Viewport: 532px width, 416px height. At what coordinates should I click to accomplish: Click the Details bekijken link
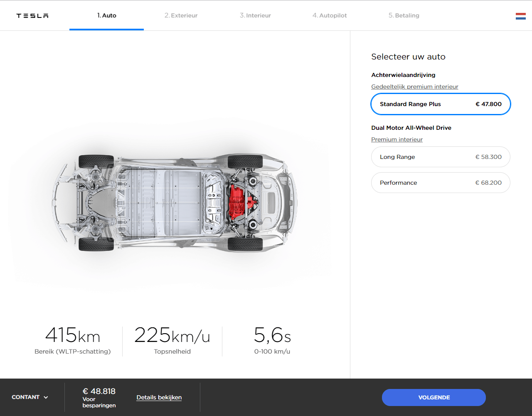click(159, 397)
